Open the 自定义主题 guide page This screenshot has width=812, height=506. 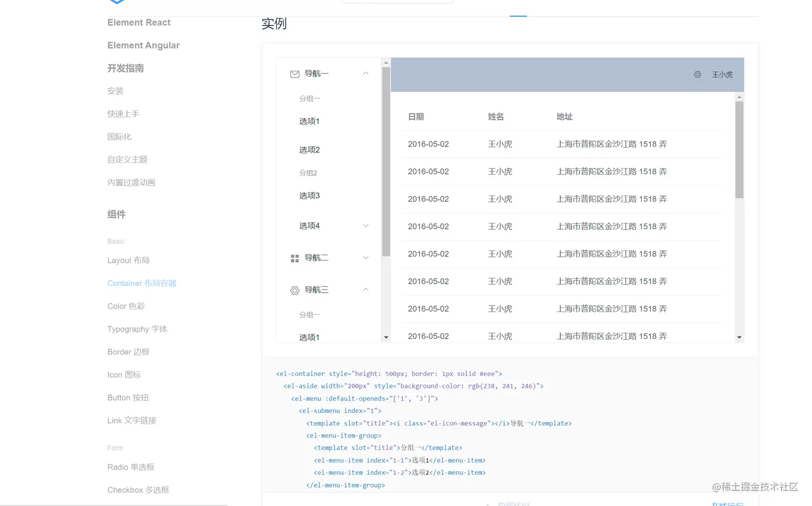tap(127, 160)
